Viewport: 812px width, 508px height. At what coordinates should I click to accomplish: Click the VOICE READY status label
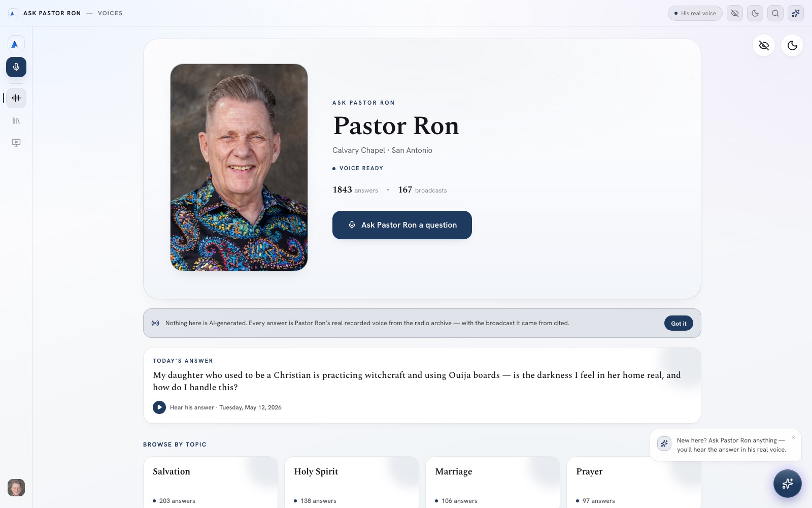pos(358,168)
